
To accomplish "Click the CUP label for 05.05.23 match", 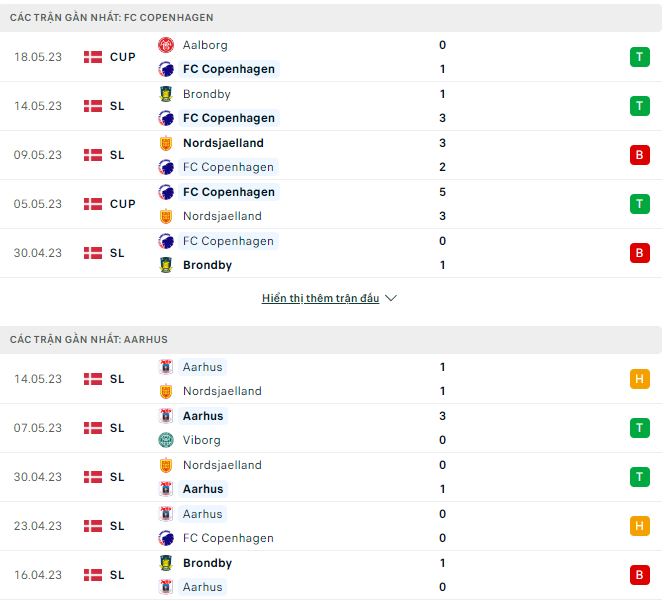I will tap(123, 204).
